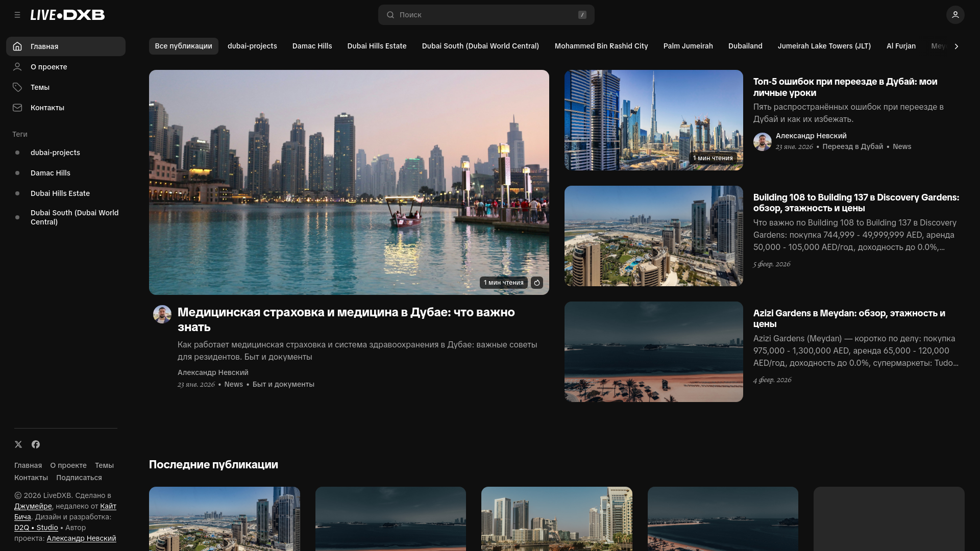Open the Azizi Gardens в Meydan article
Image resolution: width=980 pixels, height=551 pixels.
pyautogui.click(x=849, y=318)
